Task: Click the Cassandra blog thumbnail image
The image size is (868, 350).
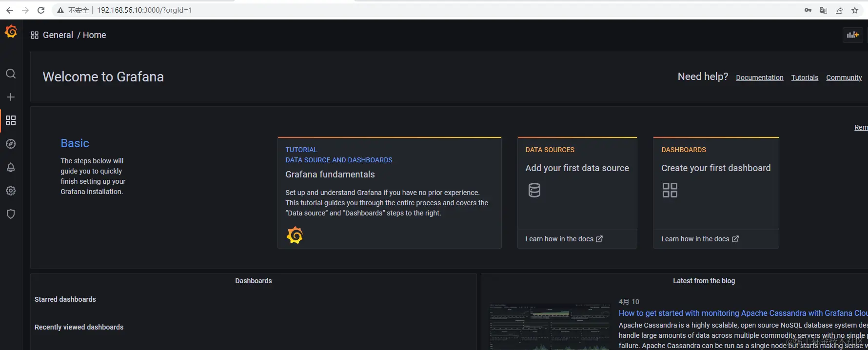Action: coord(550,327)
